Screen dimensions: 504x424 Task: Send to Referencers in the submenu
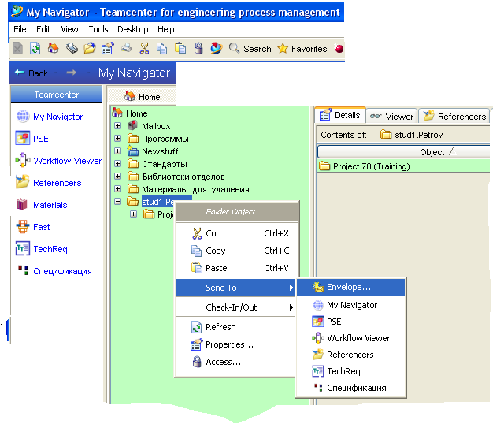coord(350,355)
